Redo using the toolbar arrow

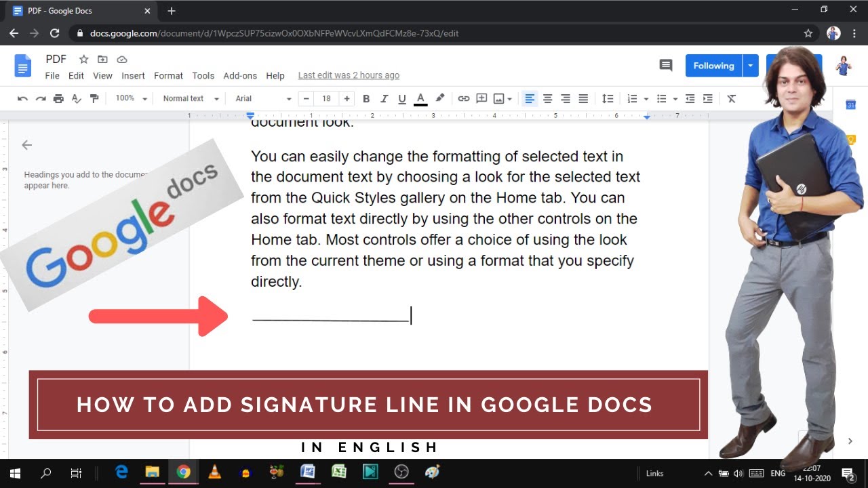tap(41, 99)
